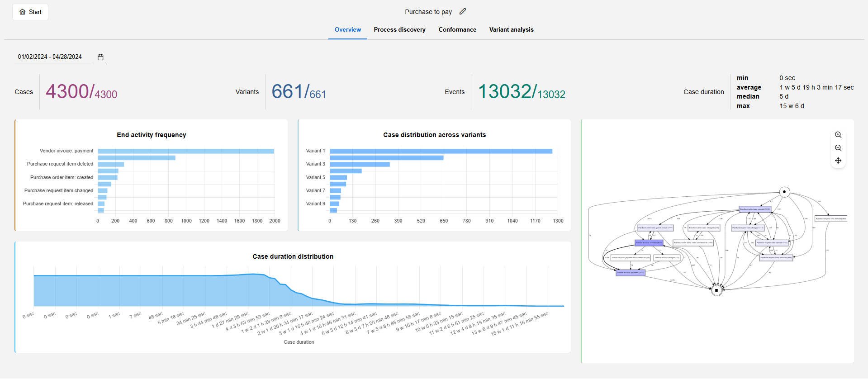
Task: Click Purchase request item deleted bar
Action: click(x=111, y=164)
